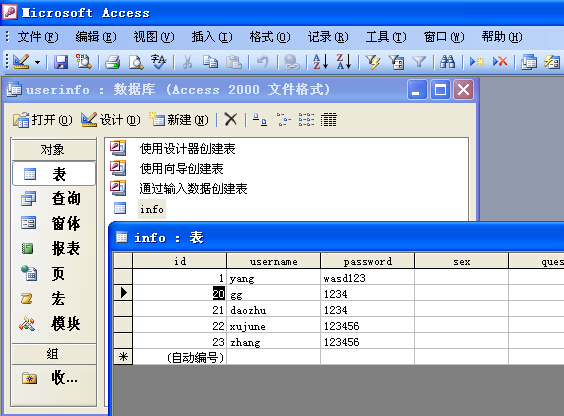The height and width of the screenshot is (416, 564).
Task: Click the 新建 button in database window
Action: [179, 120]
